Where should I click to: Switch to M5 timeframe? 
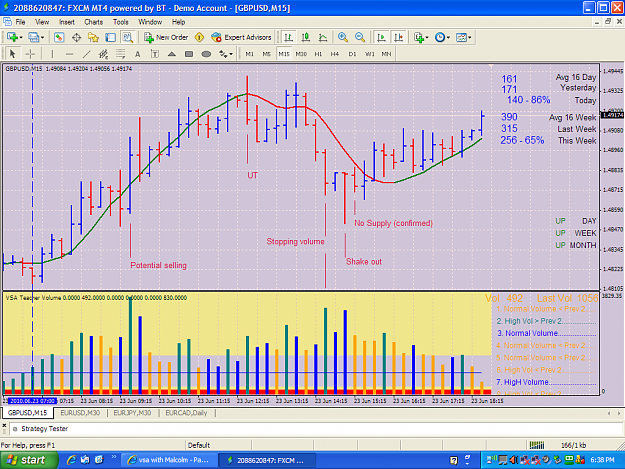pyautogui.click(x=267, y=54)
